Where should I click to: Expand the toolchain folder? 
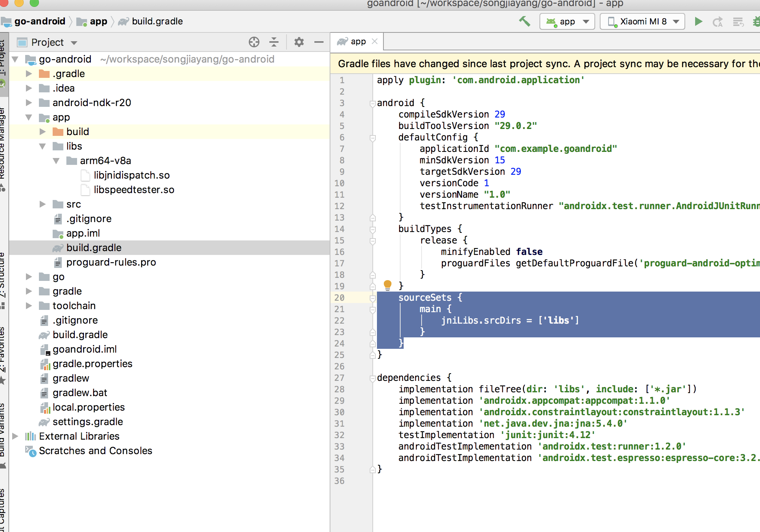click(29, 306)
